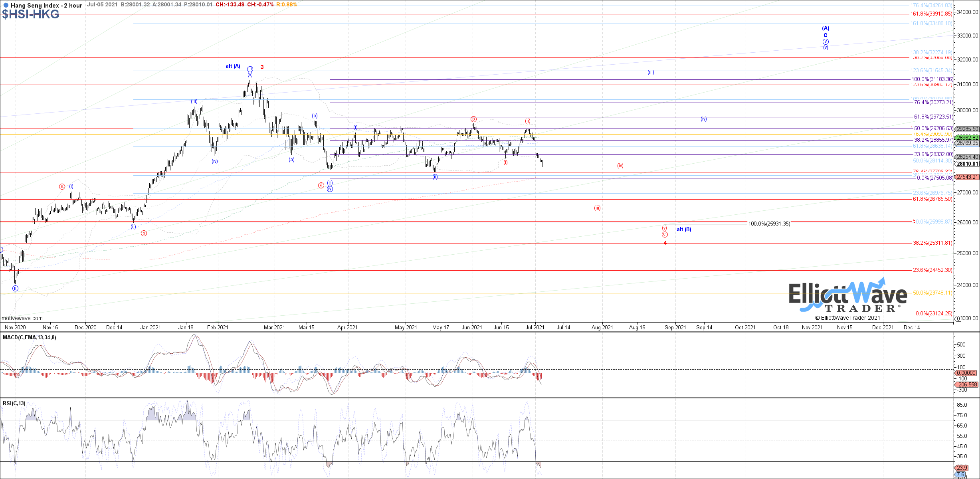The image size is (980, 479).
Task: Click the blue 7.6 RSI value tag
Action: (x=960, y=474)
